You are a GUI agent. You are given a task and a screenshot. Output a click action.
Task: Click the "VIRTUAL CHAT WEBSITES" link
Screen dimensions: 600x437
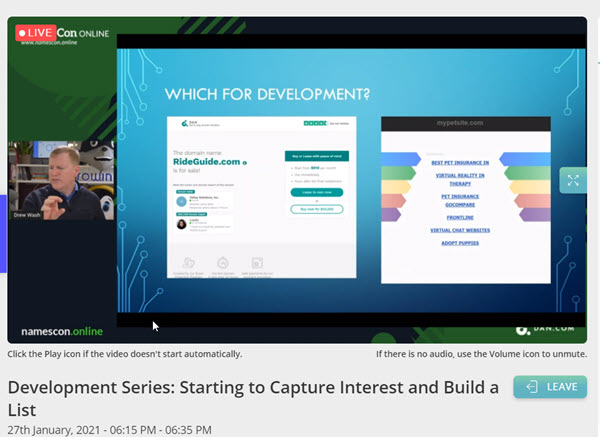coord(460,230)
